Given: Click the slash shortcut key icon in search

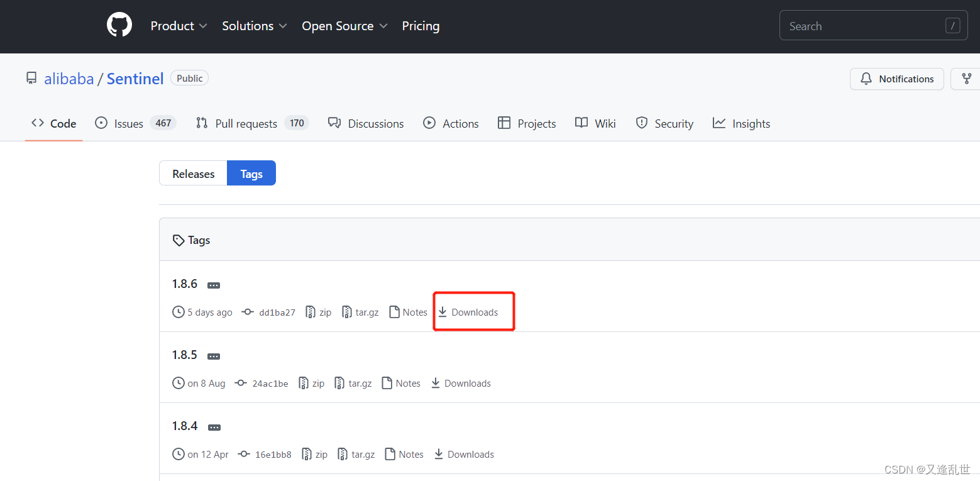Looking at the screenshot, I should [953, 26].
